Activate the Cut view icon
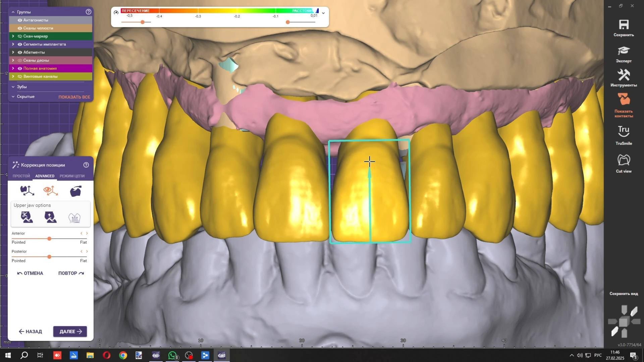Screen dimensions: 644x362 coord(624,160)
